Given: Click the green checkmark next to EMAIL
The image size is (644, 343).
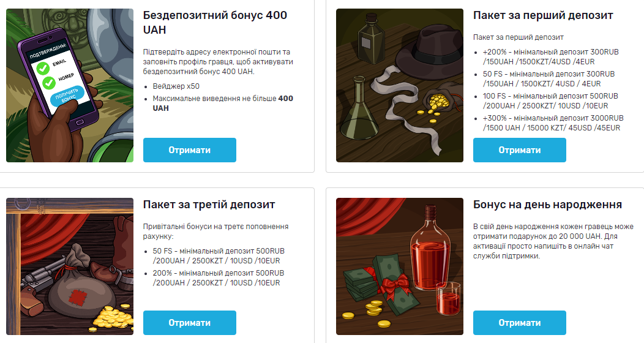Looking at the screenshot, I should coord(43,68).
